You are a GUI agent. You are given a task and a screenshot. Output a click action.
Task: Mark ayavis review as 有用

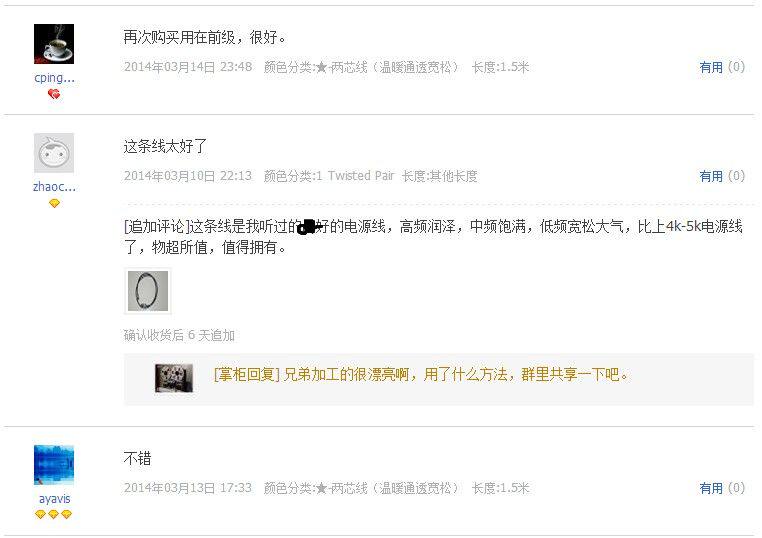[x=711, y=488]
